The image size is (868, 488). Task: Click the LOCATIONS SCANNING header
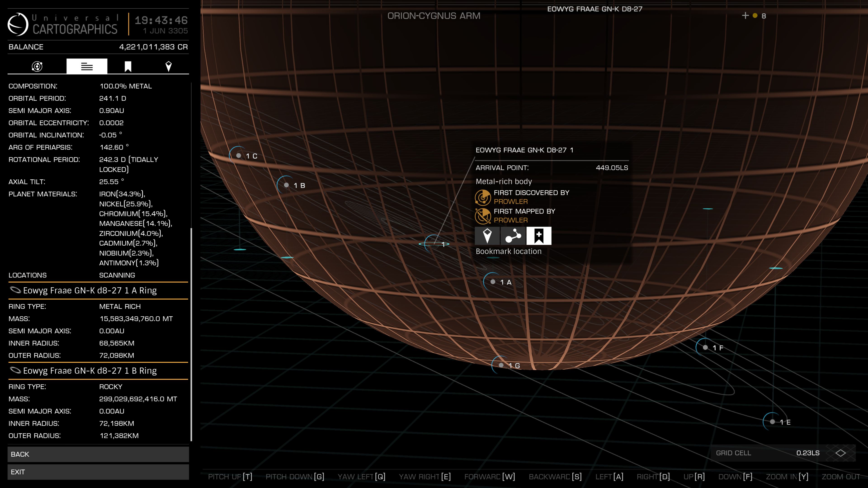(x=72, y=275)
